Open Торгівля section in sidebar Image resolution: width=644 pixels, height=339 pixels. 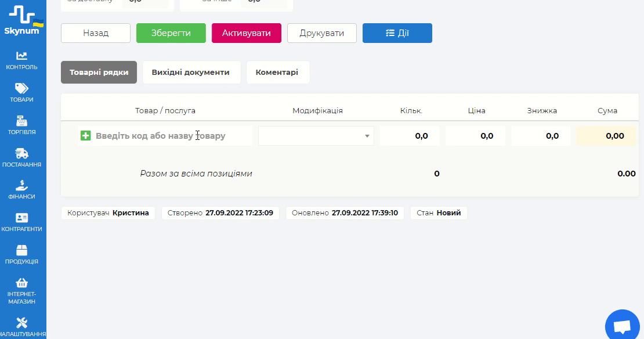(22, 125)
